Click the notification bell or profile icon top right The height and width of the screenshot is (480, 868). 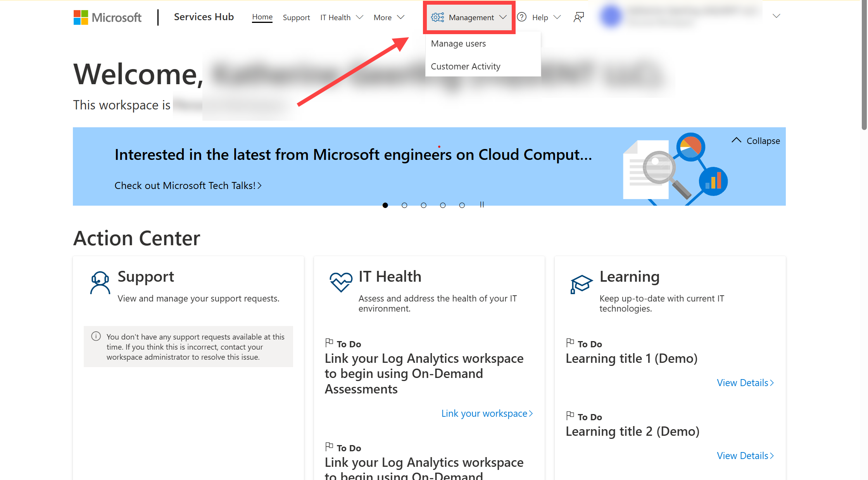pyautogui.click(x=578, y=17)
